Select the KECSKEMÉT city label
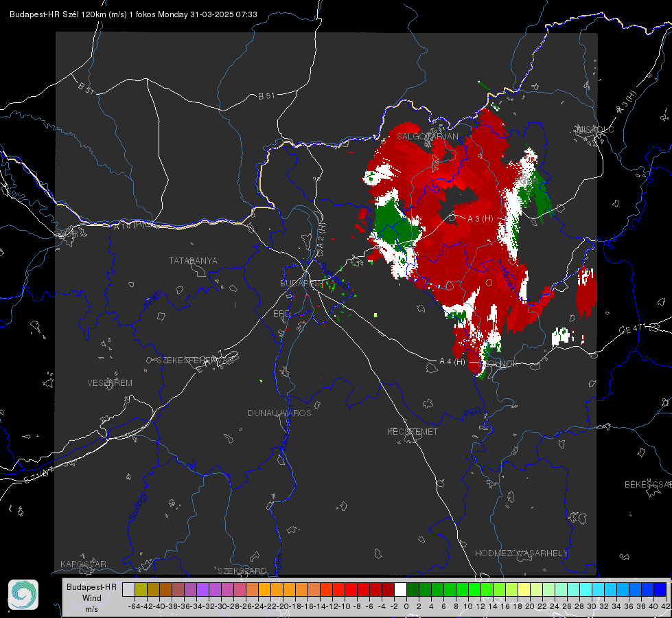672x618 pixels. (x=413, y=431)
